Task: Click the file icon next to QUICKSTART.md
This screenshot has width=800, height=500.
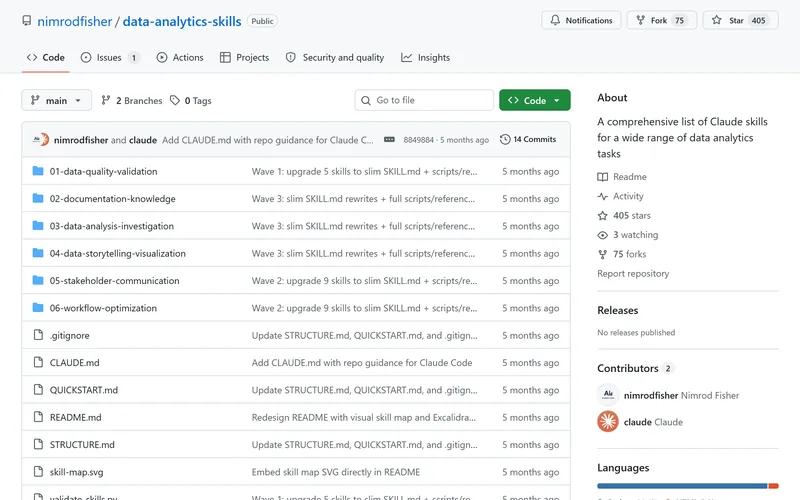Action: pos(38,389)
